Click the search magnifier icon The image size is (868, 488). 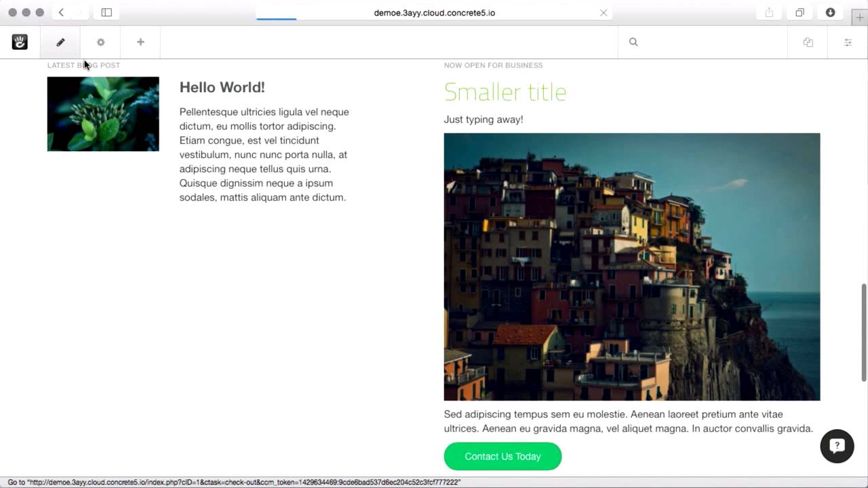(x=633, y=42)
